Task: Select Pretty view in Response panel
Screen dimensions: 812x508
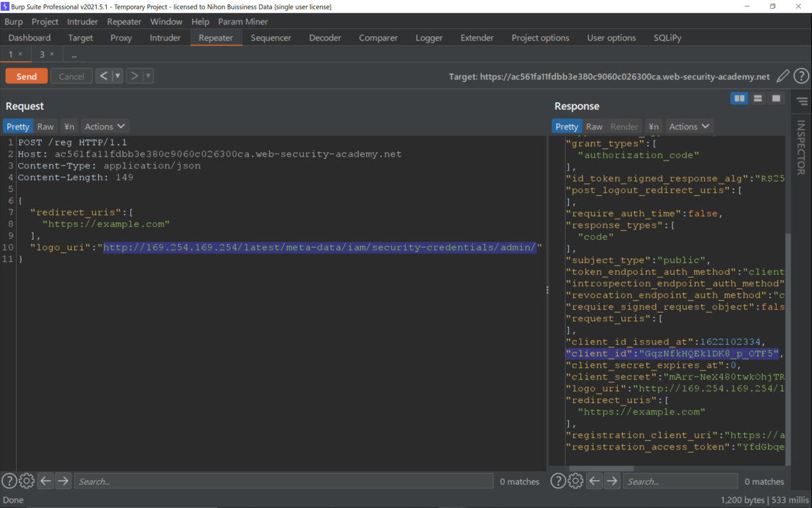Action: 567,127
